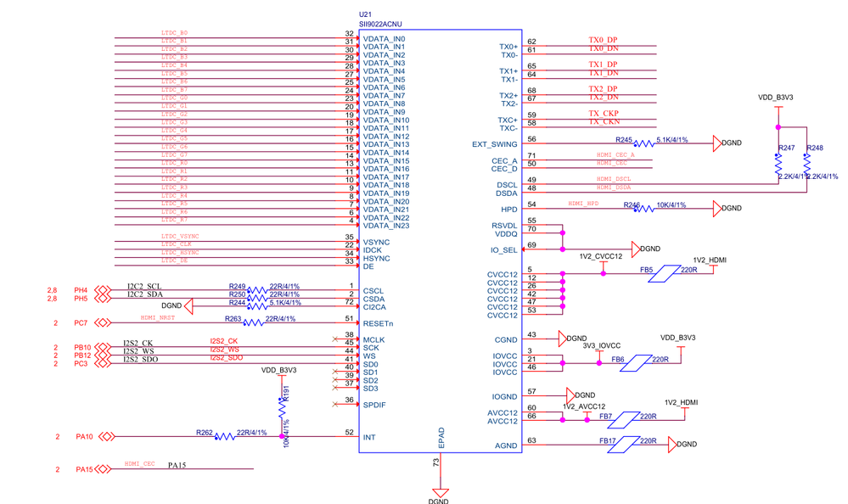Click the PA15 off-sheet port symbol
Image resolution: width=848 pixels, height=504 pixels.
click(102, 469)
